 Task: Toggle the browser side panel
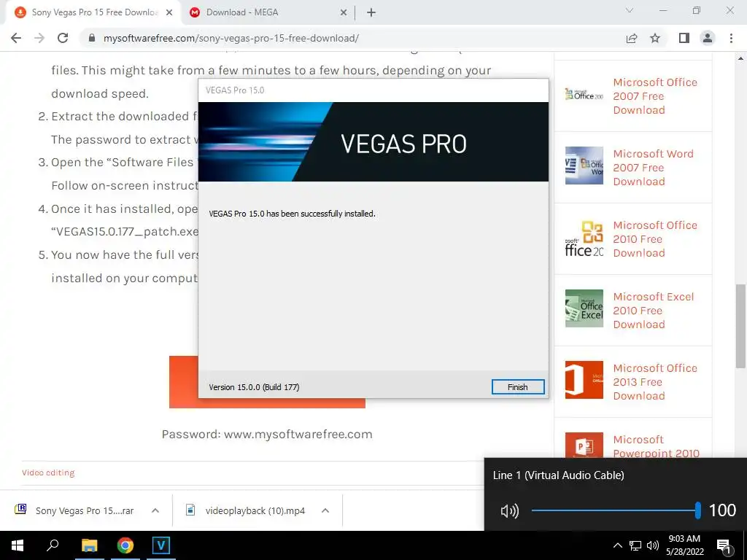click(684, 38)
